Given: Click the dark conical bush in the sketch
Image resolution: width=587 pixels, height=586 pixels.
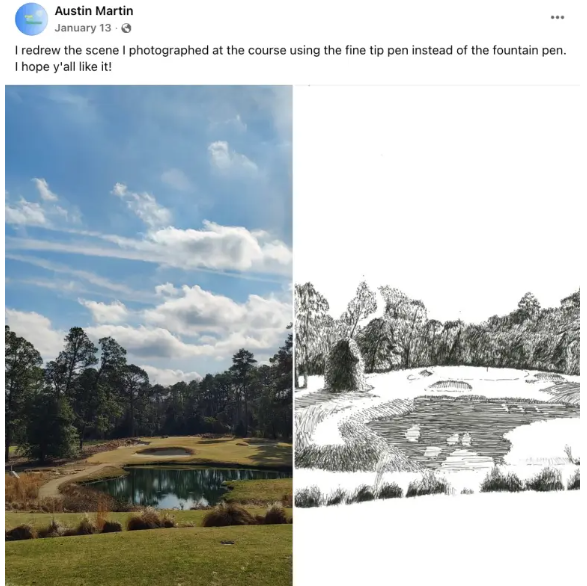Looking at the screenshot, I should [x=343, y=366].
